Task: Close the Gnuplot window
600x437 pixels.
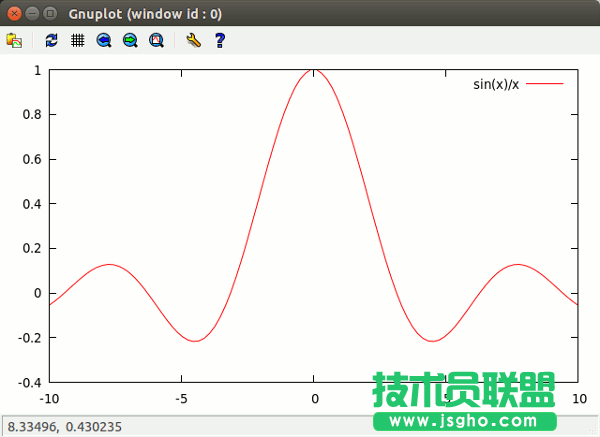Action: click(14, 13)
